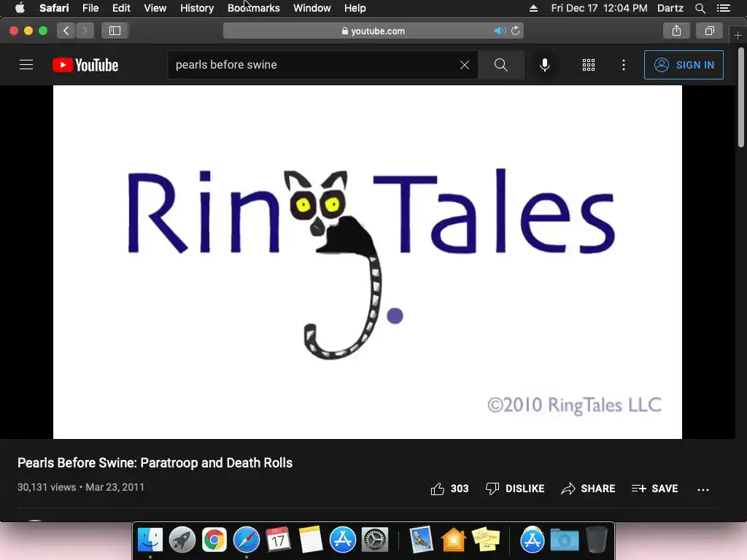
Task: Share the video via SHARE button
Action: coord(589,489)
